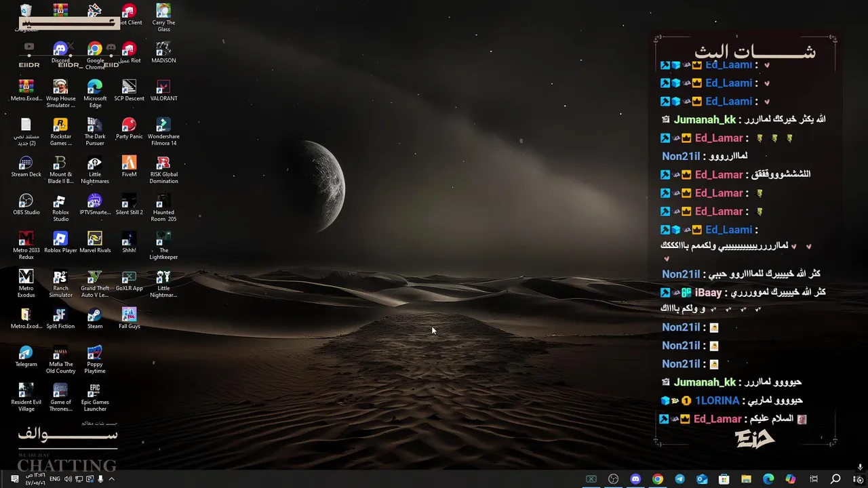Image resolution: width=868 pixels, height=488 pixels.
Task: Open The Dark Pursuer shortcut
Action: tap(95, 131)
